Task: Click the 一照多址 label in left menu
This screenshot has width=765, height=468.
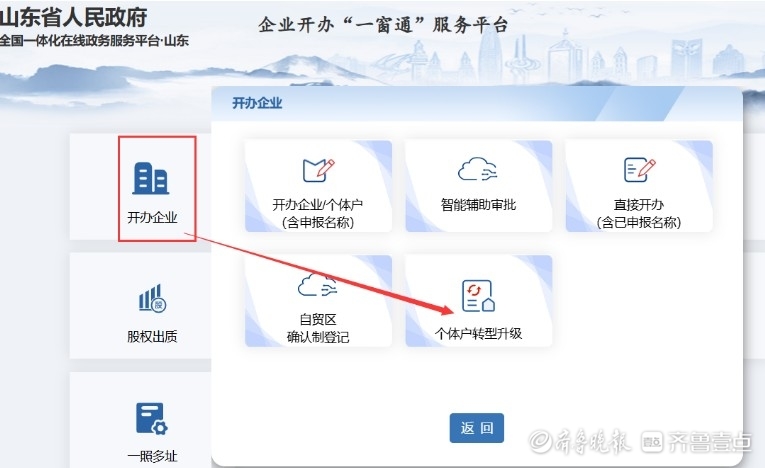Action: (x=151, y=457)
